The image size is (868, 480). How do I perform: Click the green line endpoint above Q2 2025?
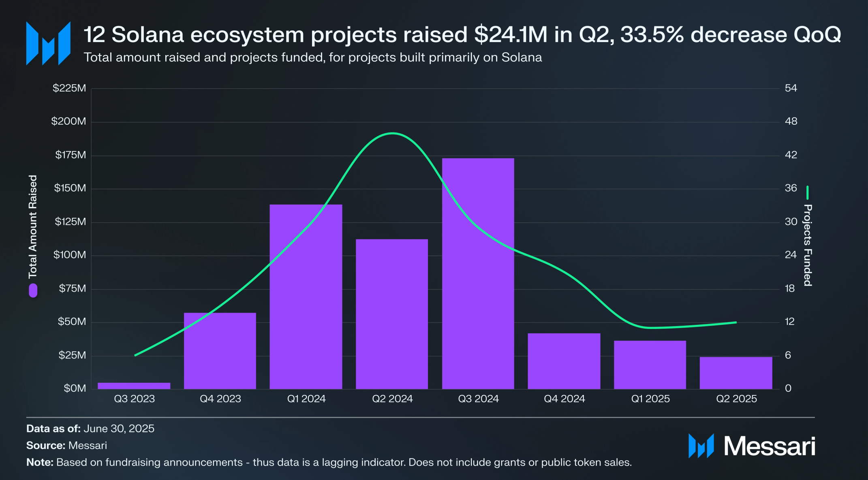click(736, 322)
